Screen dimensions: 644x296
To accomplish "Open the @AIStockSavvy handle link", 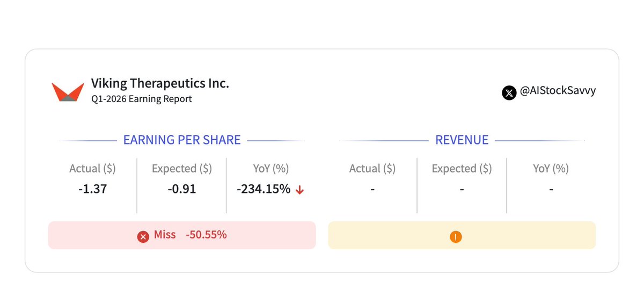I will (558, 91).
